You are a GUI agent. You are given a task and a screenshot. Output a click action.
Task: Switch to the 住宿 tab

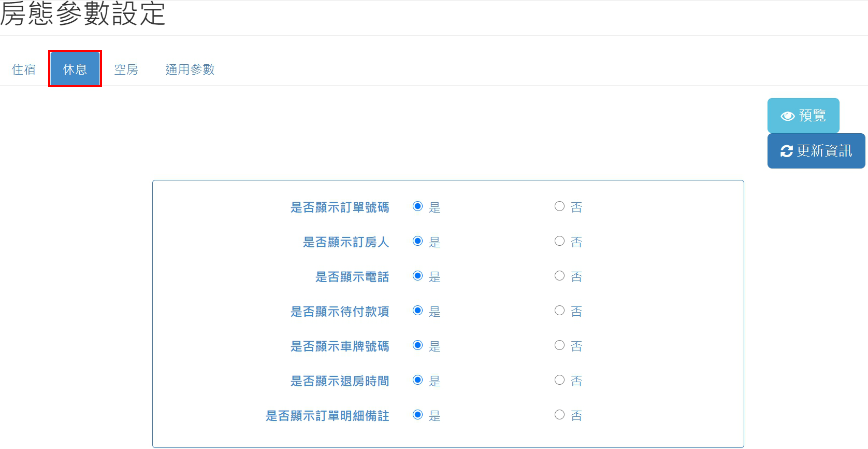[x=24, y=69]
